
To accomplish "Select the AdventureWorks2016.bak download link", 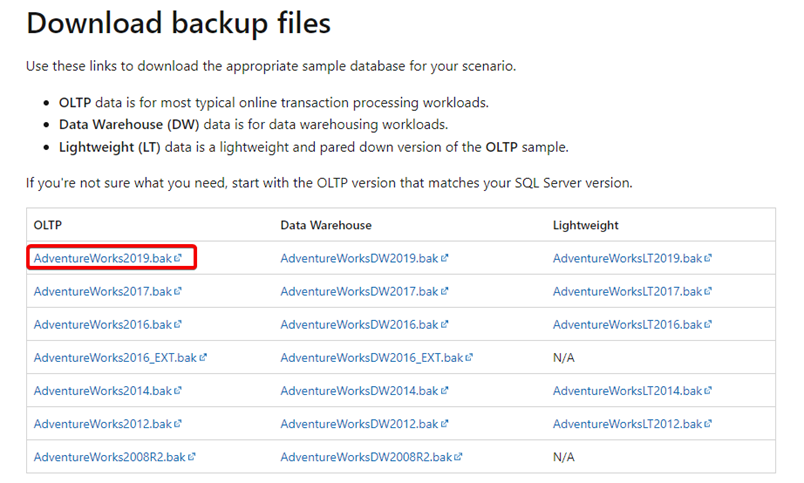I will click(x=103, y=325).
